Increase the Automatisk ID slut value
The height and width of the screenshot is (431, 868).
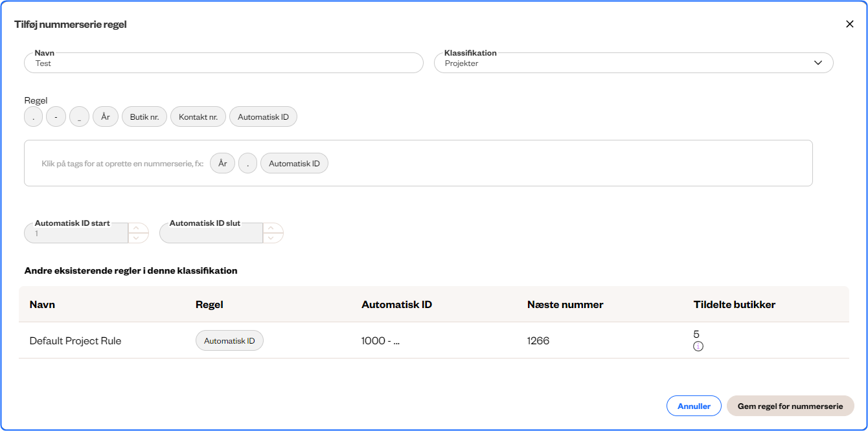[271, 228]
